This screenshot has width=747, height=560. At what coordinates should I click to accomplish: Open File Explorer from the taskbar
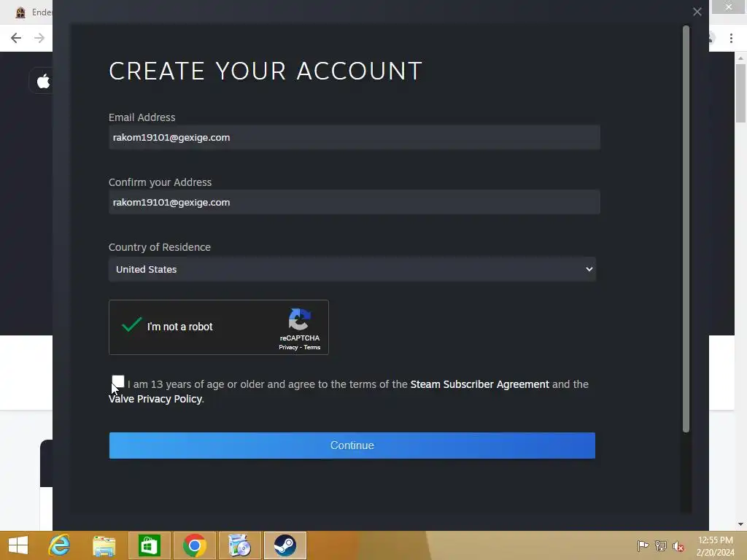pos(104,545)
